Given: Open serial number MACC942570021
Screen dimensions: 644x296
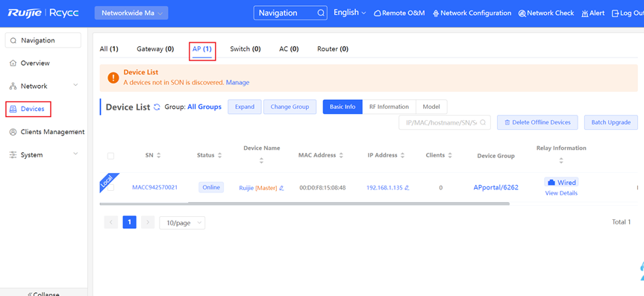Looking at the screenshot, I should coord(154,188).
